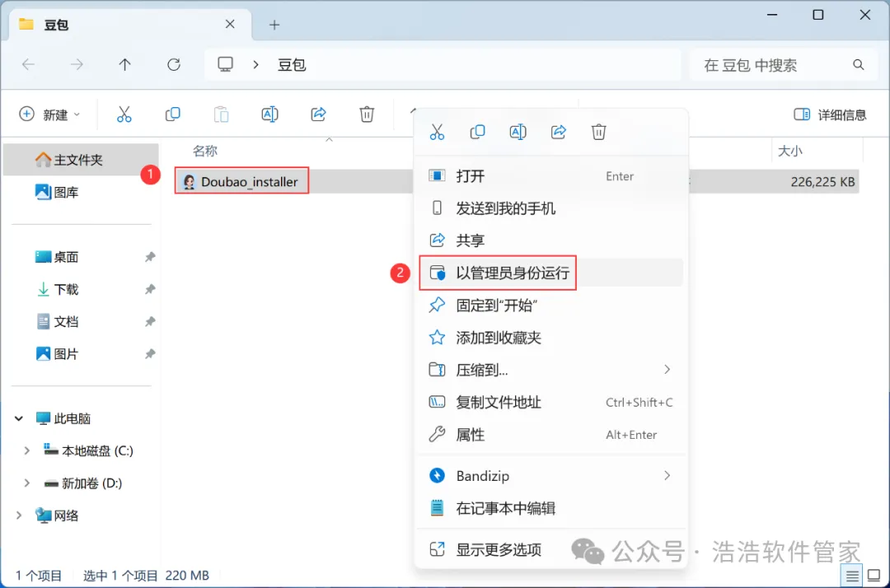The image size is (890, 588).
Task: Go back with the left arrow
Action: point(28,64)
